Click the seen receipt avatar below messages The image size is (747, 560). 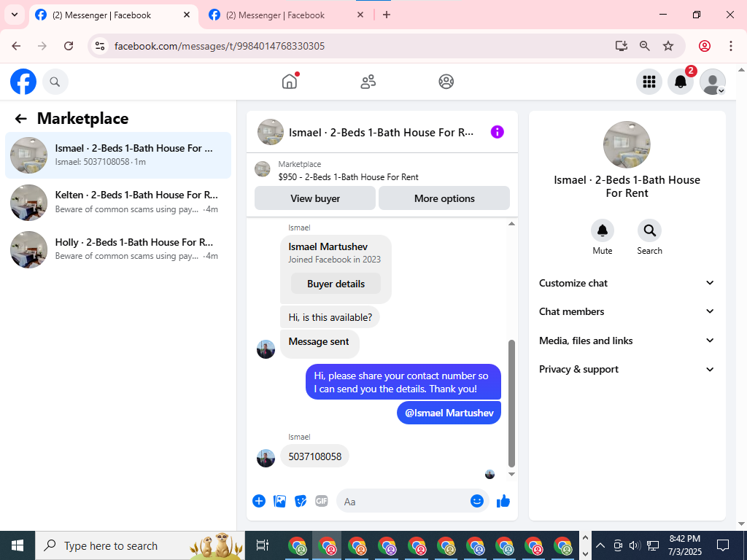click(489, 474)
